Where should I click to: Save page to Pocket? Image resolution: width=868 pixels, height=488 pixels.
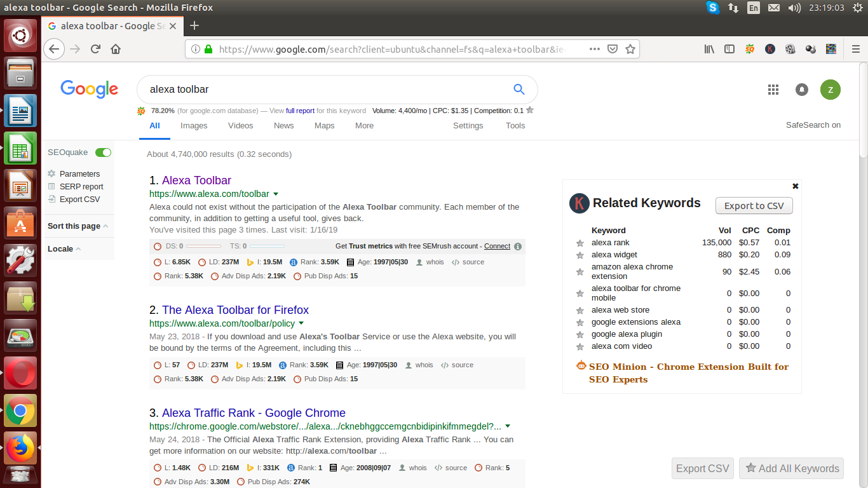613,49
